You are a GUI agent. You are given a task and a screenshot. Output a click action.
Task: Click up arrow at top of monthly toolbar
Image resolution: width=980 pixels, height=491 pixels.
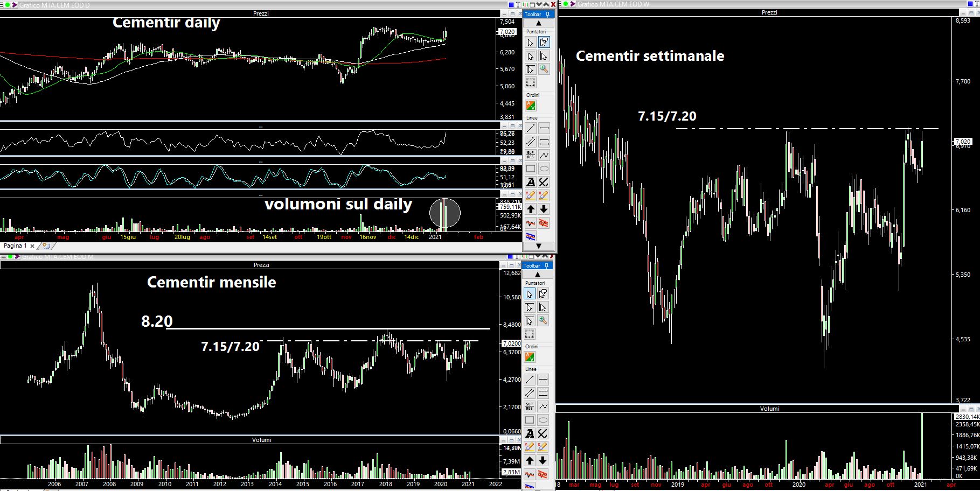537,275
